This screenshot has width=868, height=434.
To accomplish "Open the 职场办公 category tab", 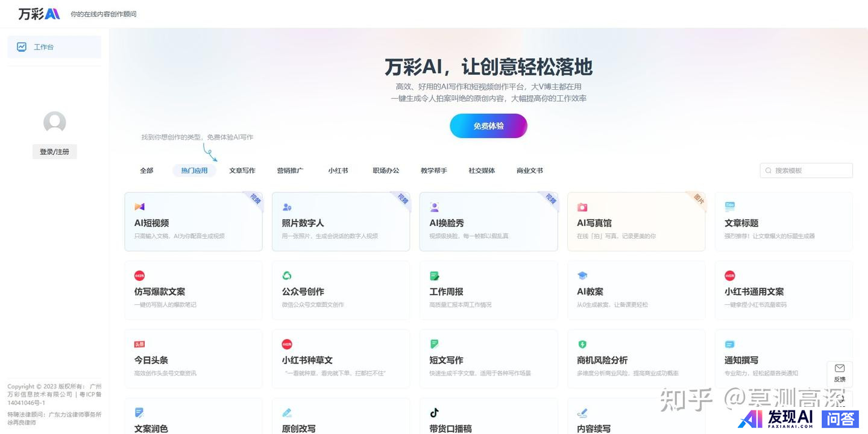I will pyautogui.click(x=386, y=171).
